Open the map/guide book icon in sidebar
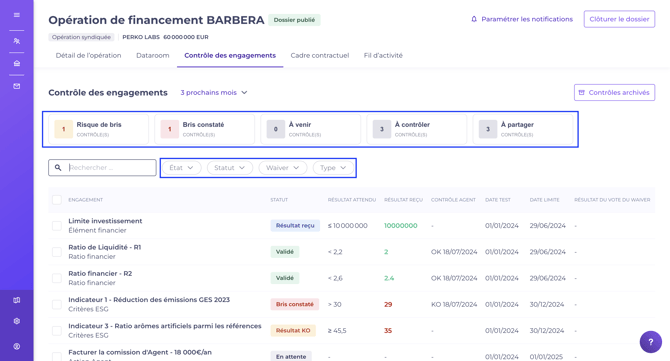 click(17, 300)
